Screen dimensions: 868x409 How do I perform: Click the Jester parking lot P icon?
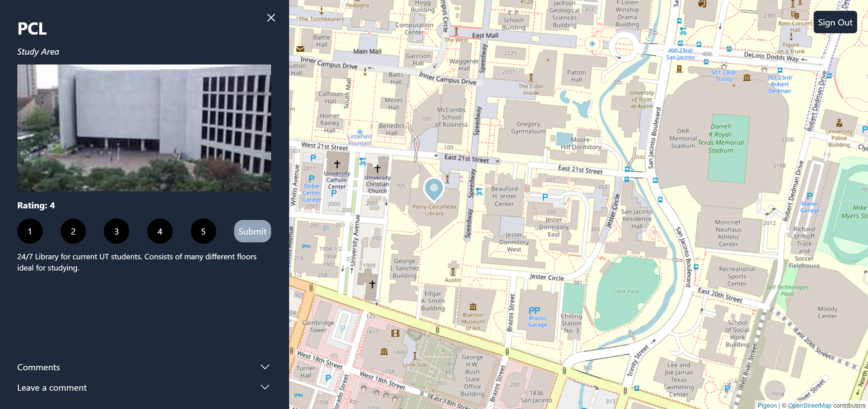pyautogui.click(x=545, y=197)
